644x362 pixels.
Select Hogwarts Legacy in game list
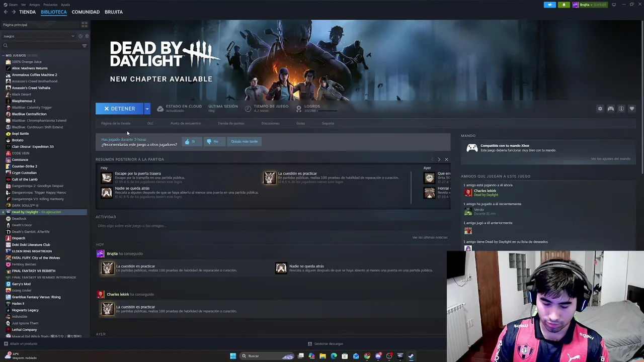25,310
